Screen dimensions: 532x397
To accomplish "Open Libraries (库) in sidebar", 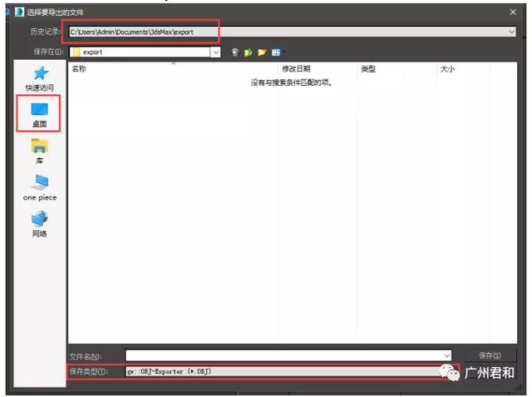I will coord(40,151).
